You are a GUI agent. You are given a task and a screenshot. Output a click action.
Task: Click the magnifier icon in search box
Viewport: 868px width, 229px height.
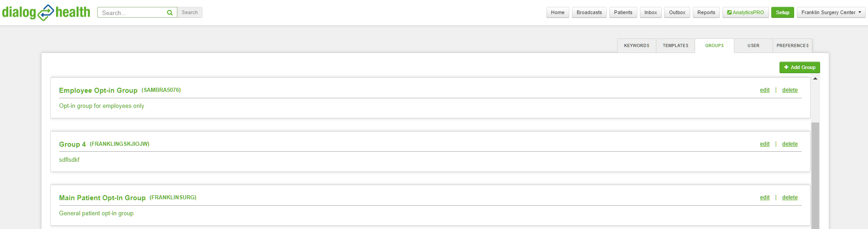pos(170,13)
